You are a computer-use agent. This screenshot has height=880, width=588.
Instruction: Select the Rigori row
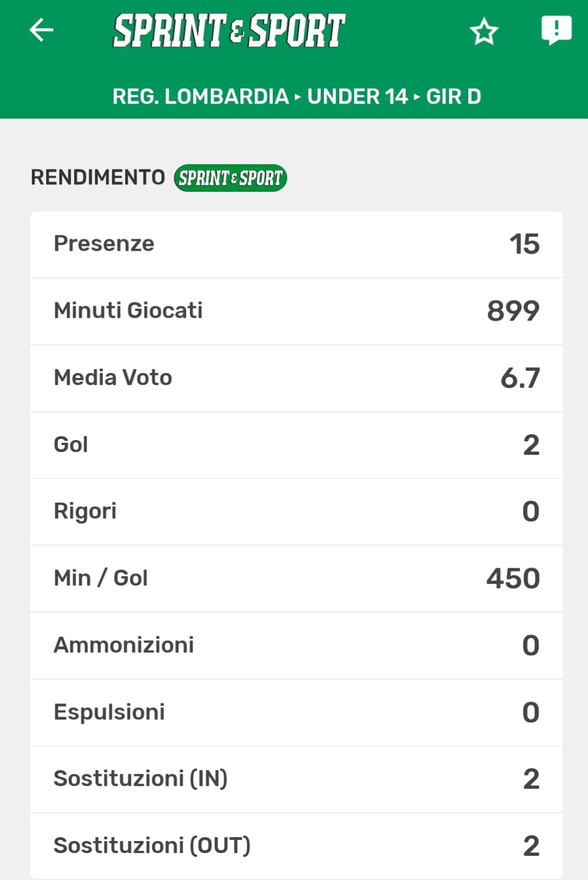pos(296,512)
